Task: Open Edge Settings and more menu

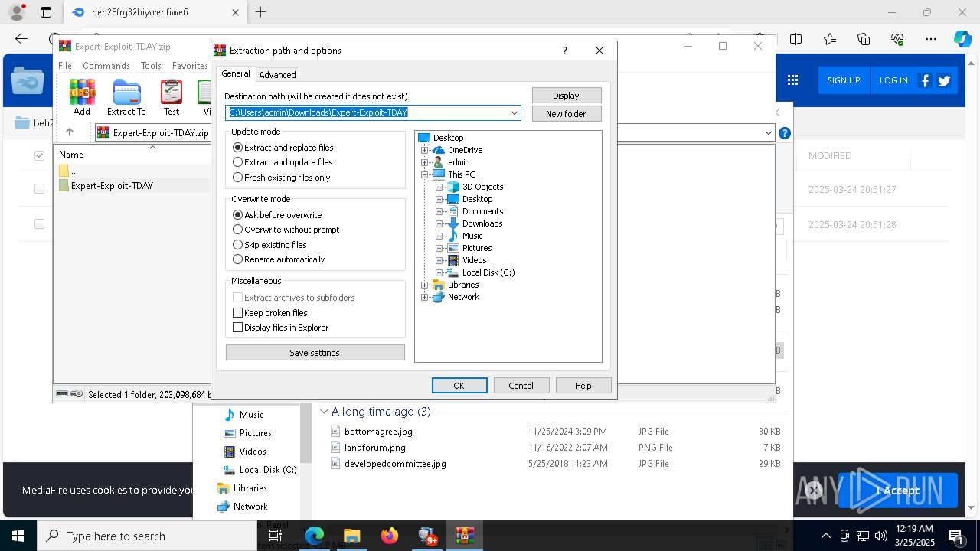Action: pos(931,39)
